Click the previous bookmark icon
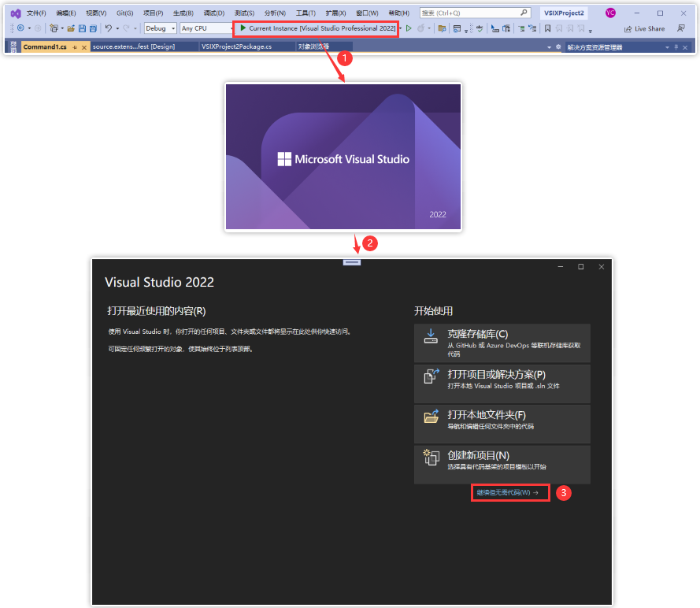700x608 pixels. 559,28
